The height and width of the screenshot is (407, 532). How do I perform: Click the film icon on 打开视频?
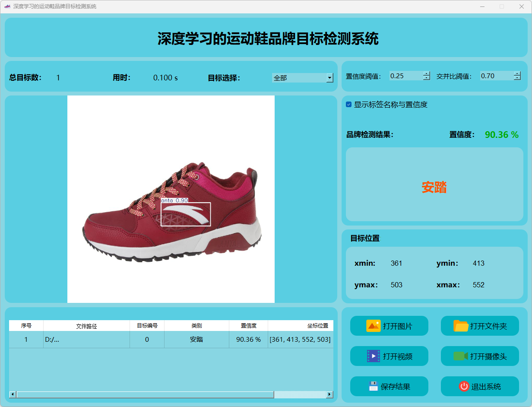coord(373,356)
